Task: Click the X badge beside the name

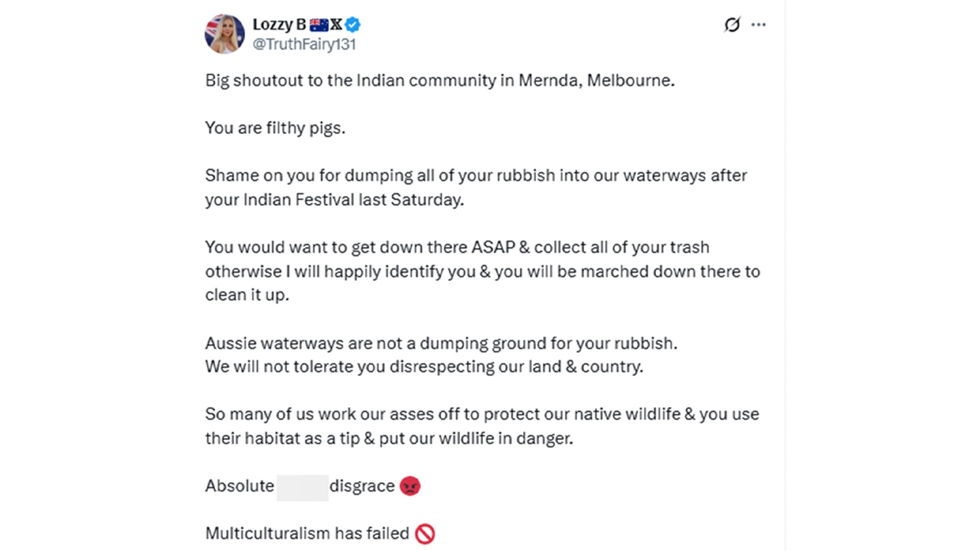Action: 336,24
